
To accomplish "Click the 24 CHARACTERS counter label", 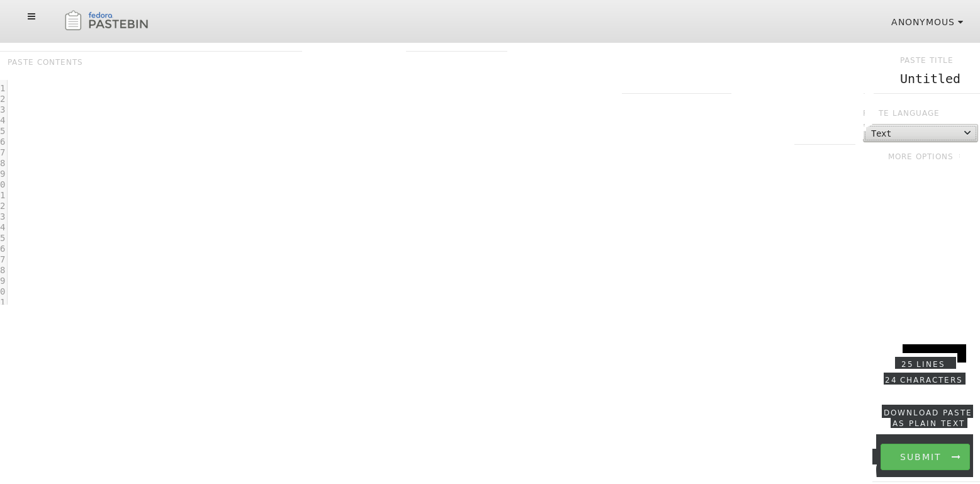I will pos(924,380).
